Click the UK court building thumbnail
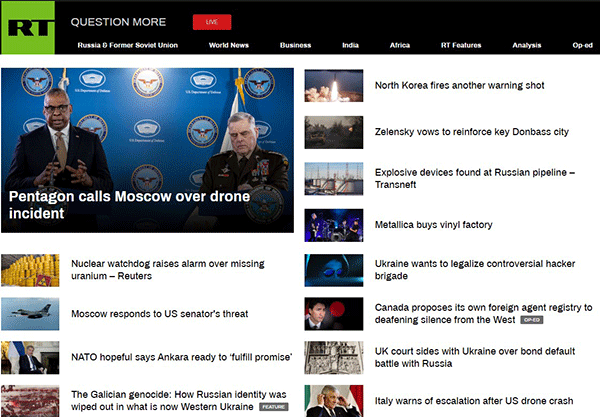Image resolution: width=600 pixels, height=417 pixels. point(334,358)
